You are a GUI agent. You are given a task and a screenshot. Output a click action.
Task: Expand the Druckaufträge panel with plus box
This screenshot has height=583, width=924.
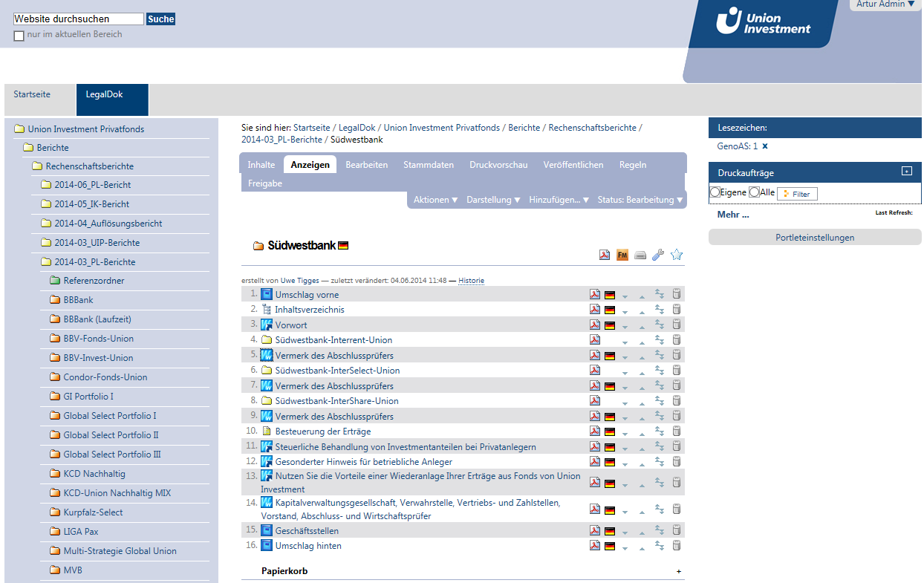[906, 171]
